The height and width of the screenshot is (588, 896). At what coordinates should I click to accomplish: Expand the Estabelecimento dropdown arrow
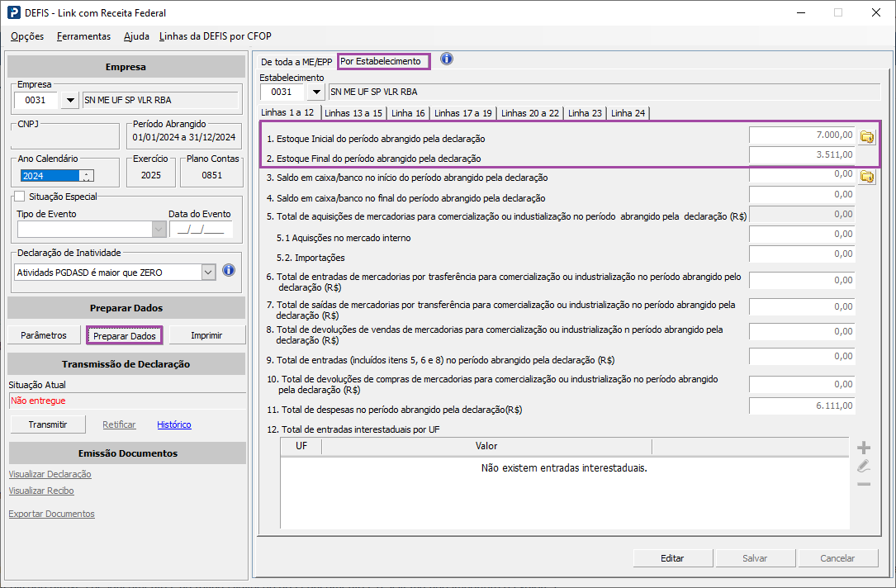(x=316, y=92)
